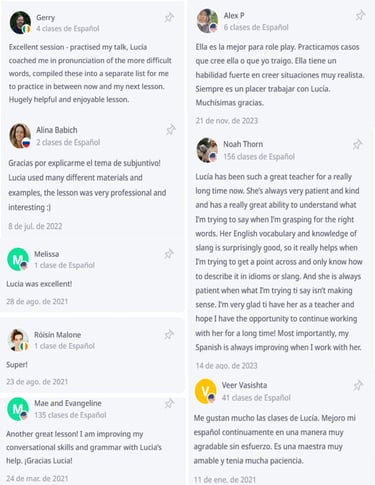
Task: Click Veer Vasishta's yellow V avatar
Action: tap(206, 391)
